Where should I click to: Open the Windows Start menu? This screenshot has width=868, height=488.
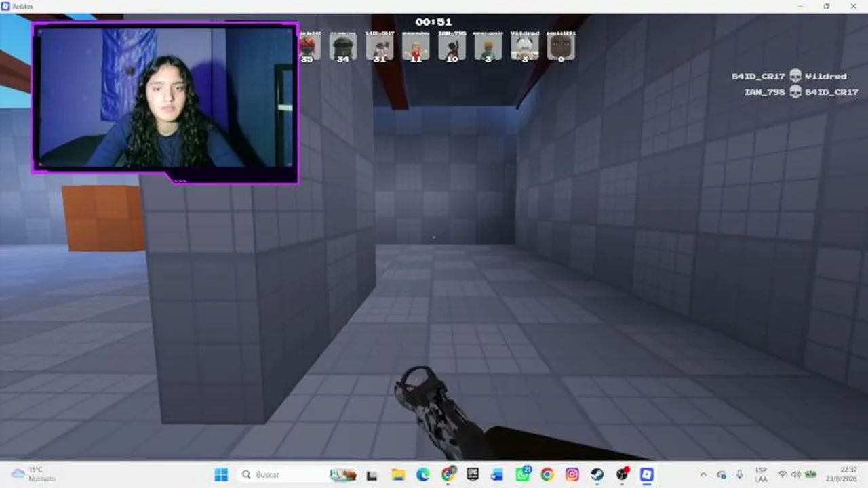pyautogui.click(x=221, y=474)
